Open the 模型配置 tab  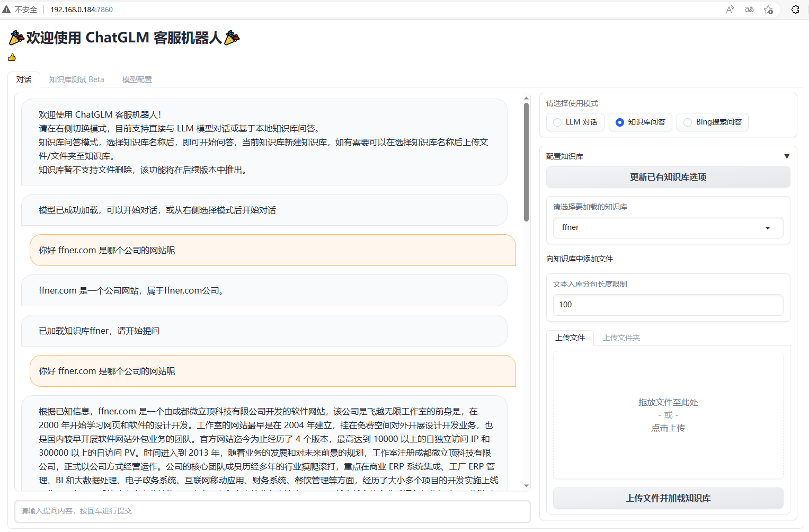(137, 79)
